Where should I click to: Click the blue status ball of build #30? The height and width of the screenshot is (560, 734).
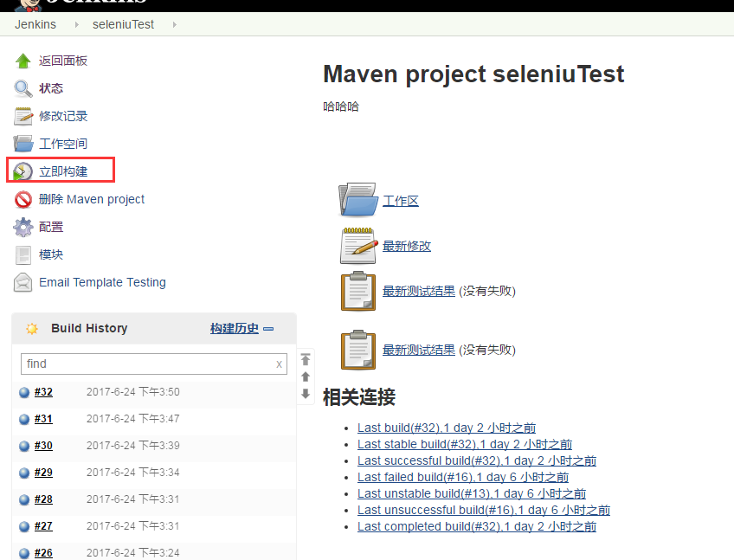24,446
